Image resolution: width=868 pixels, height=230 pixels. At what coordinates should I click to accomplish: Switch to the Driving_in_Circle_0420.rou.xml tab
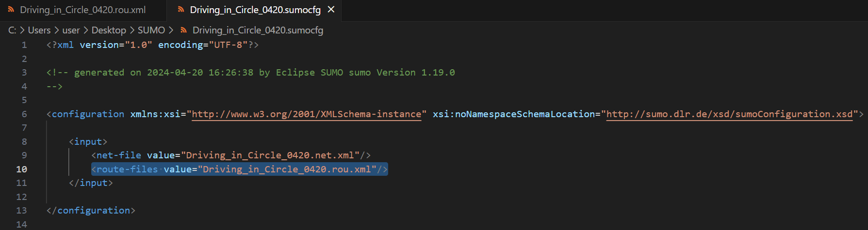83,10
